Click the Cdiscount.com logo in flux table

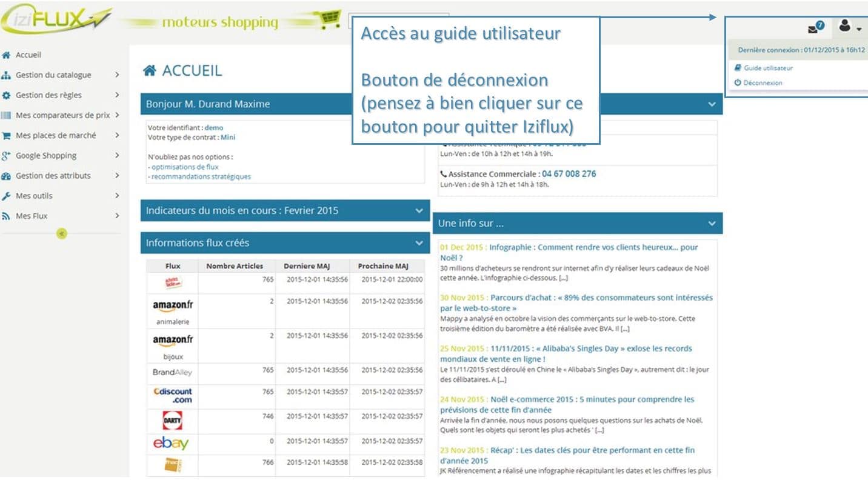(173, 396)
